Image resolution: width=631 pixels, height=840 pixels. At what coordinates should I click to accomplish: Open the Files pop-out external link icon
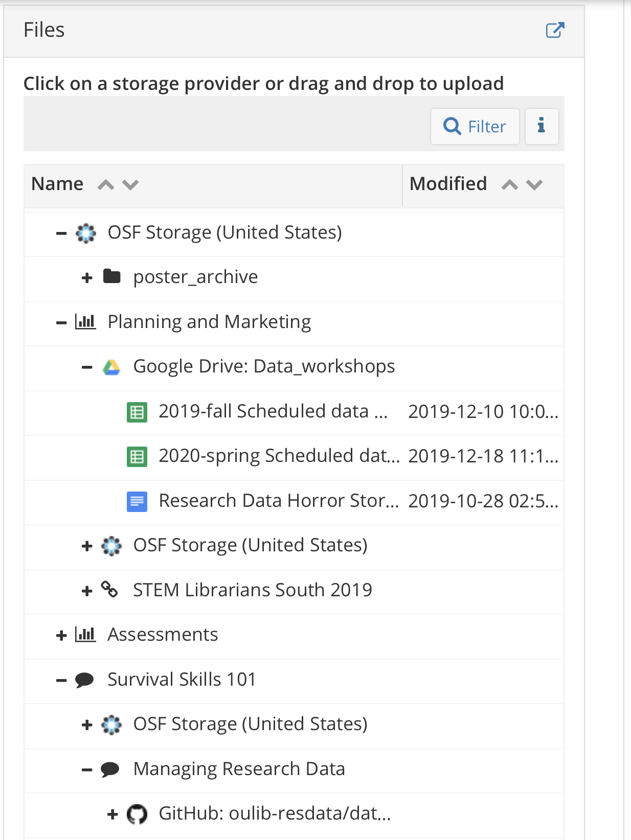point(555,30)
